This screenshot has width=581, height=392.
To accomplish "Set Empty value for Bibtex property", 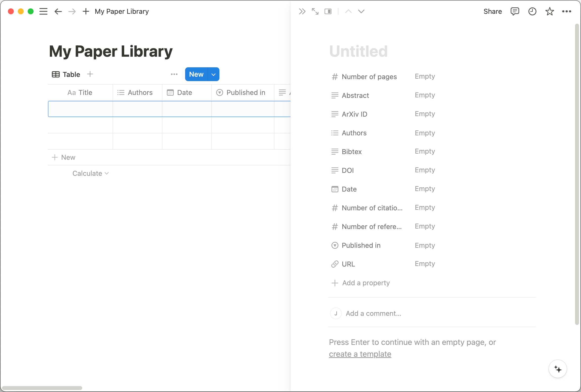I will point(425,151).
